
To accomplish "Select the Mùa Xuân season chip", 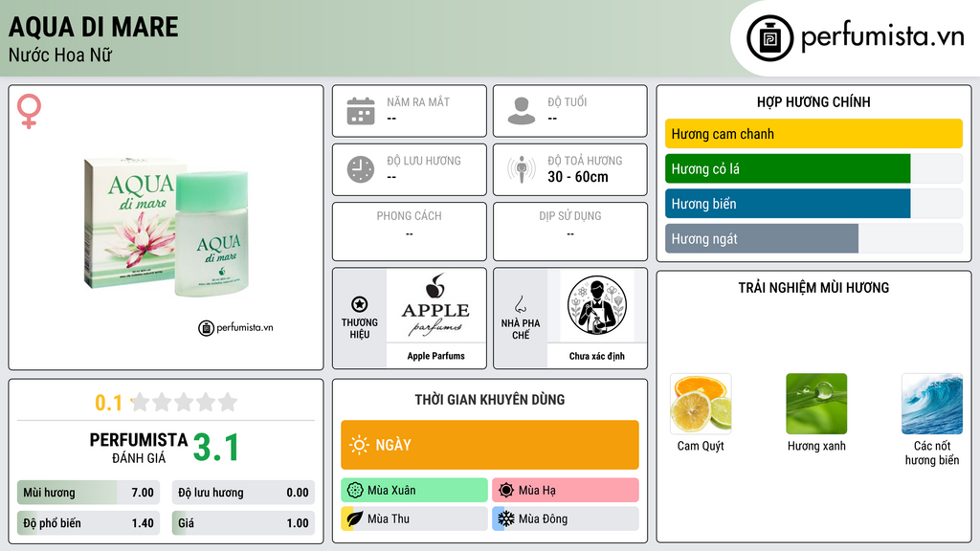I will tap(414, 491).
